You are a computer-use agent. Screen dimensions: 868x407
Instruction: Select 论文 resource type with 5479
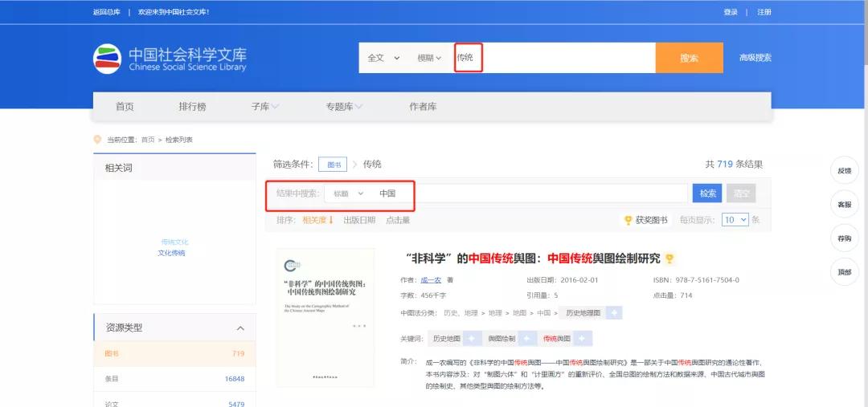(x=174, y=402)
